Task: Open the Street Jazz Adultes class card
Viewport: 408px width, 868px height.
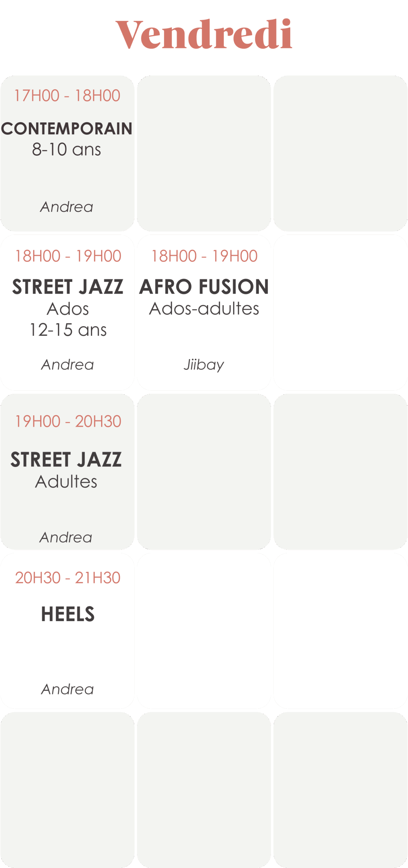Action: [x=67, y=472]
